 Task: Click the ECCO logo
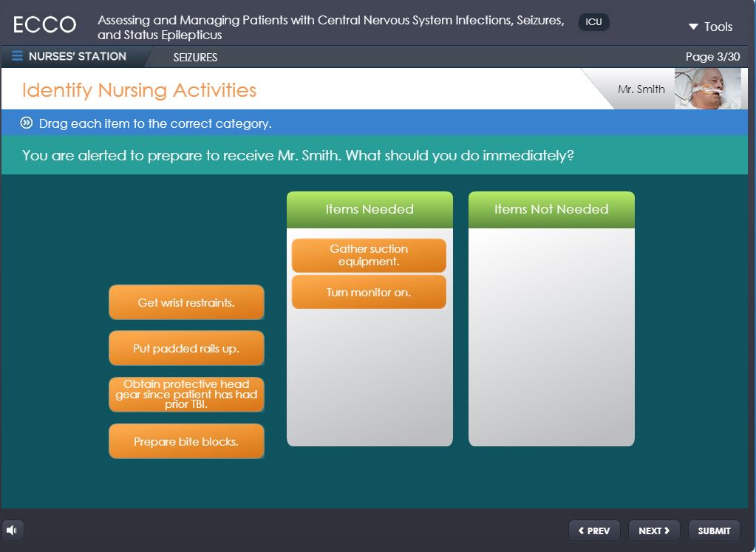44,25
